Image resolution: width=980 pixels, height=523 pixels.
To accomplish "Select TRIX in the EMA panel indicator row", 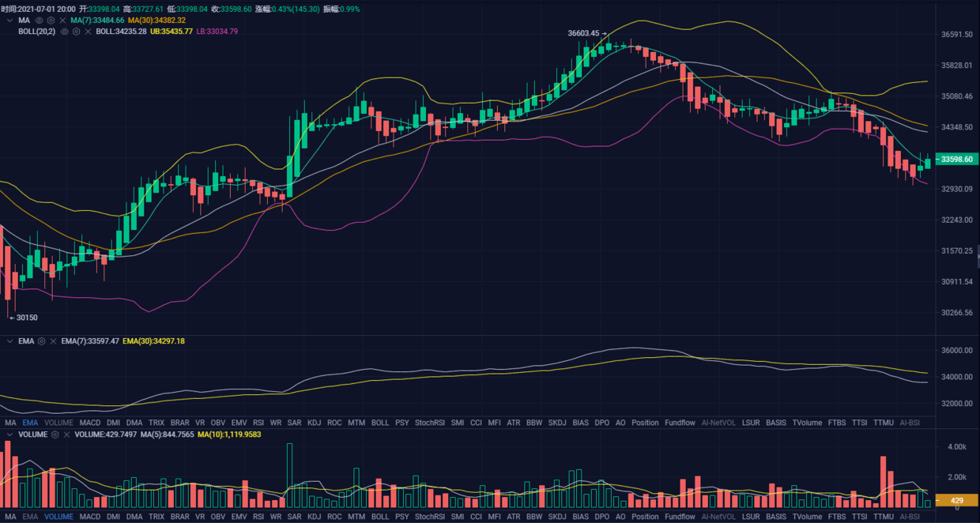I will 156,423.
